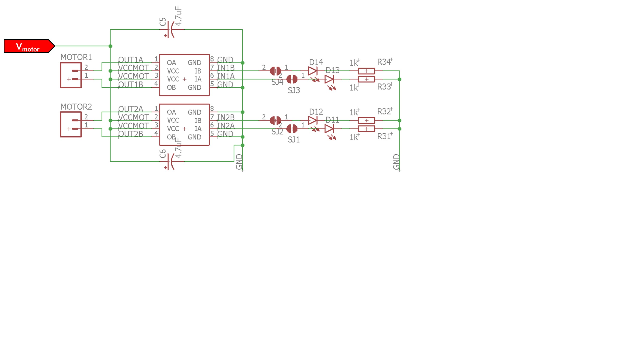The height and width of the screenshot is (362, 644).
Task: Click the IN1B net label
Action: 226,68
